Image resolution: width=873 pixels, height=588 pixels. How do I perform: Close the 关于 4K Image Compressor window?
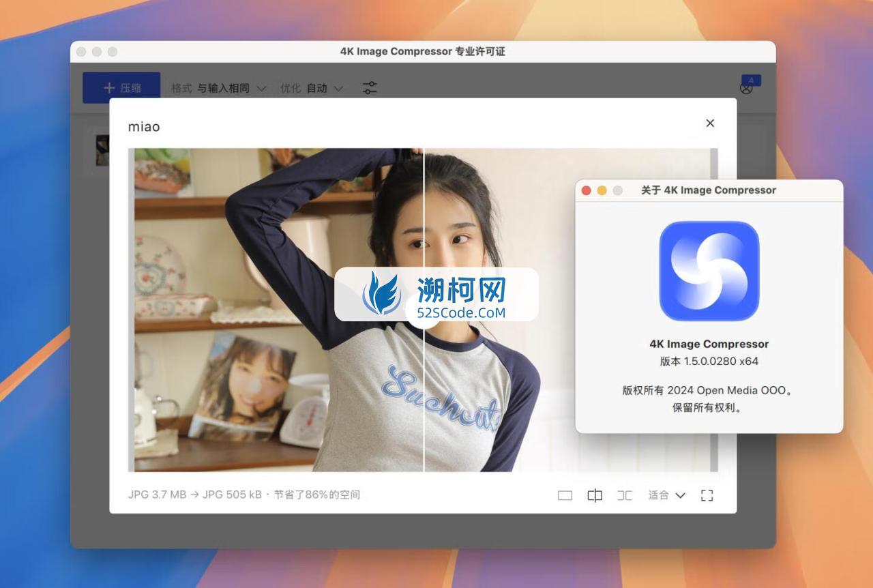[x=586, y=190]
